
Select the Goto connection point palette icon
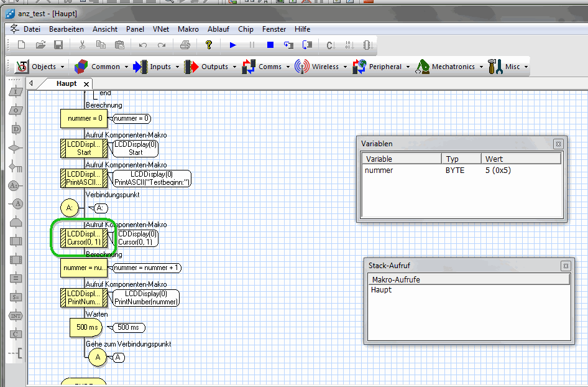[16, 204]
